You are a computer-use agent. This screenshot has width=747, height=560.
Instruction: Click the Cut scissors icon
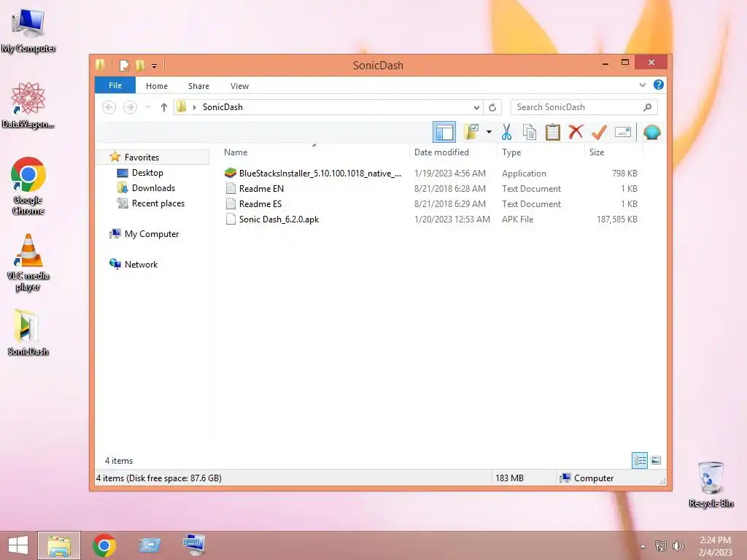[506, 132]
